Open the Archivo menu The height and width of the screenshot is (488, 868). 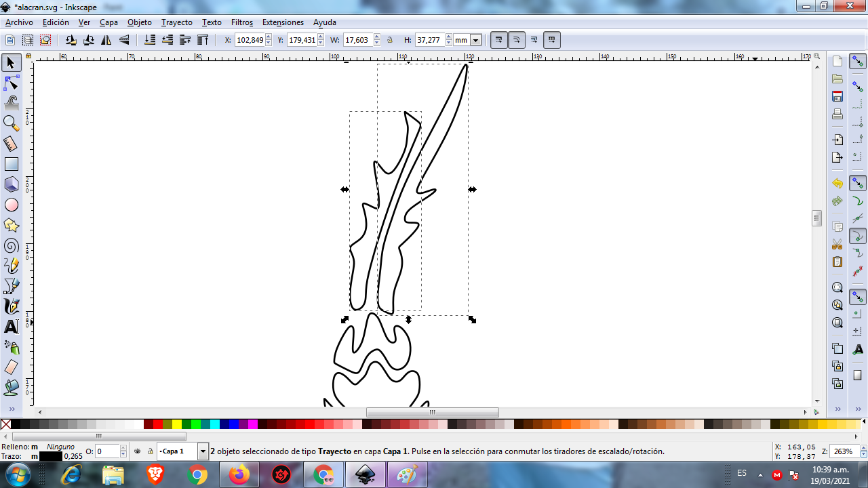point(19,22)
